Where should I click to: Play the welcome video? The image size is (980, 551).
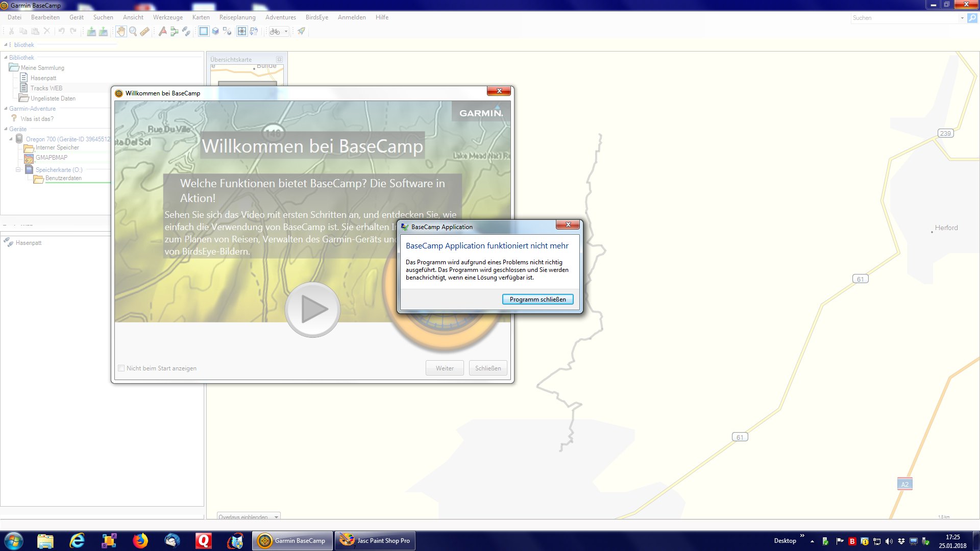pos(312,310)
